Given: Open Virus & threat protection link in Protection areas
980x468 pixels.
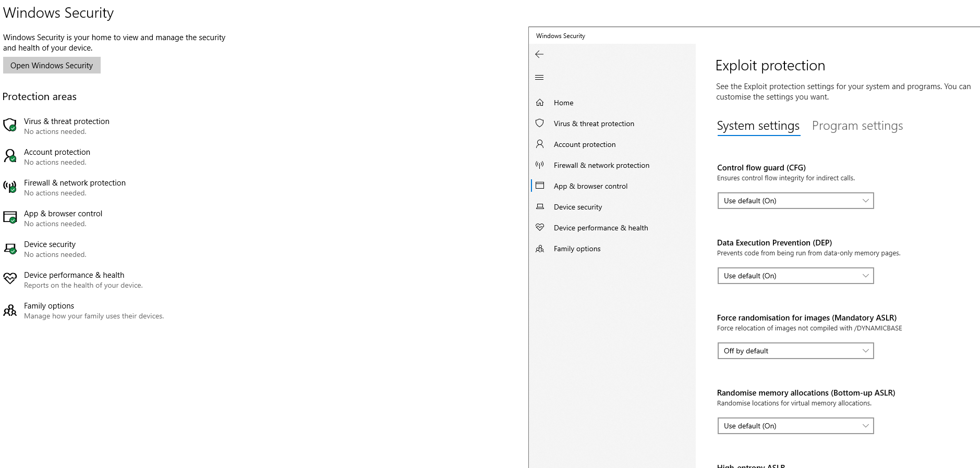Looking at the screenshot, I should point(67,121).
